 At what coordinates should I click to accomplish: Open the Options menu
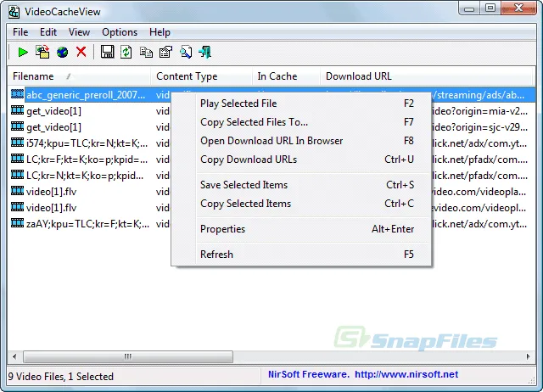[x=120, y=32]
